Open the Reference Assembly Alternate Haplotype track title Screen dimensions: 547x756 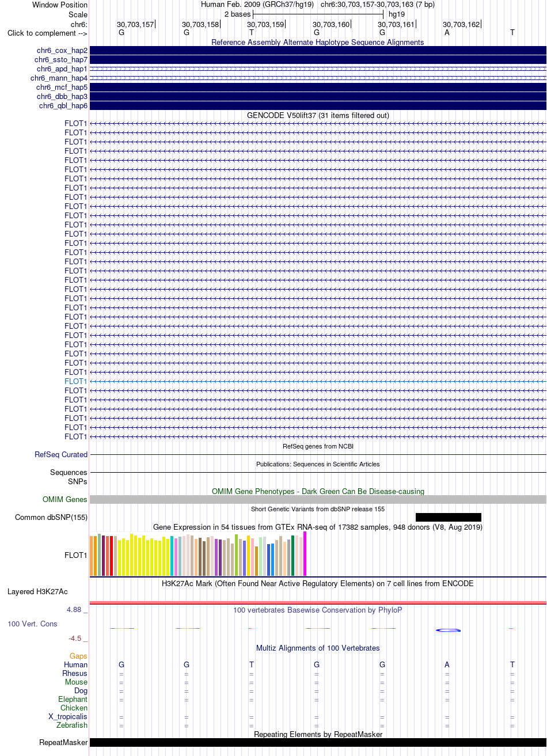click(318, 43)
